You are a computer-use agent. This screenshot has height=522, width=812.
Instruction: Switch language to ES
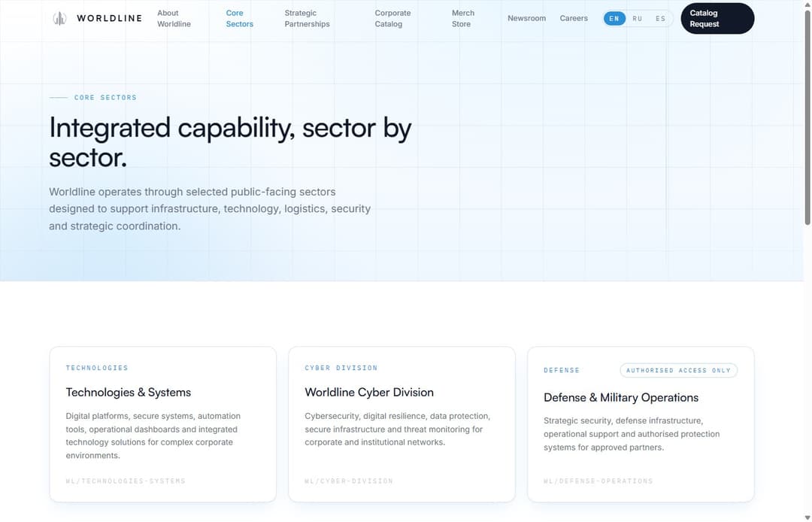(x=660, y=19)
